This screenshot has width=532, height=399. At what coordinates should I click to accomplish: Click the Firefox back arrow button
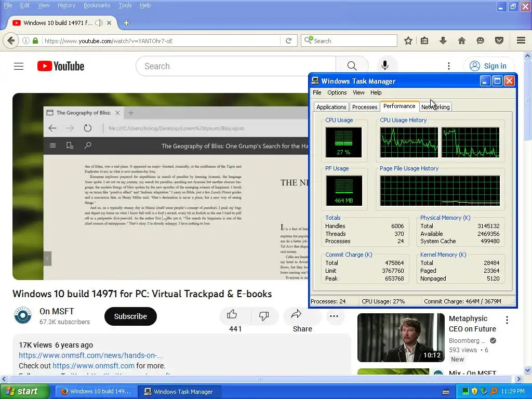coord(11,41)
